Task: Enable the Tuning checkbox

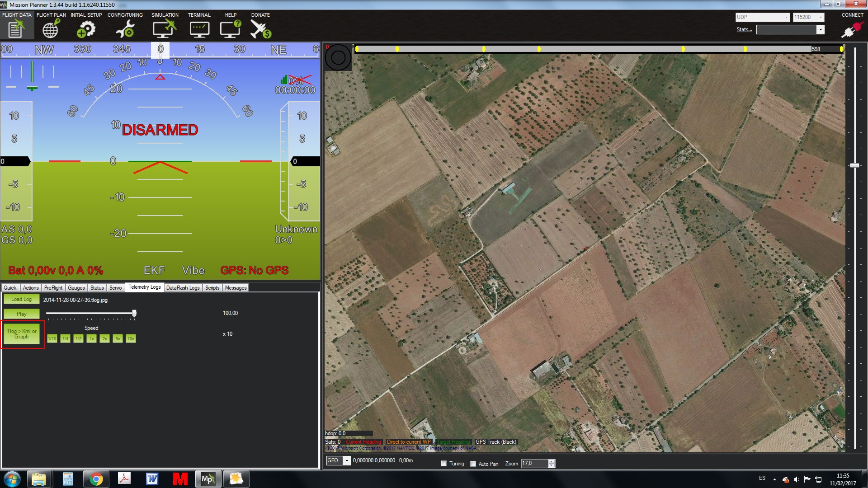Action: [444, 464]
